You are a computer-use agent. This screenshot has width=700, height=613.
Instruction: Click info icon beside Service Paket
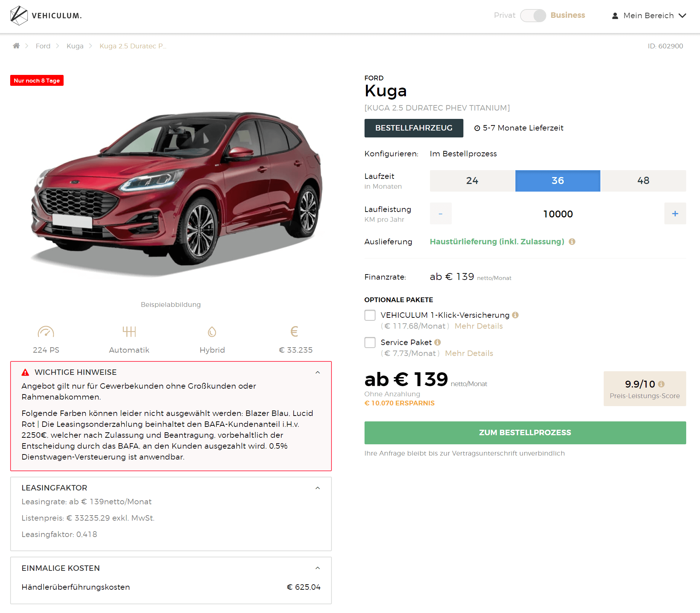point(438,342)
